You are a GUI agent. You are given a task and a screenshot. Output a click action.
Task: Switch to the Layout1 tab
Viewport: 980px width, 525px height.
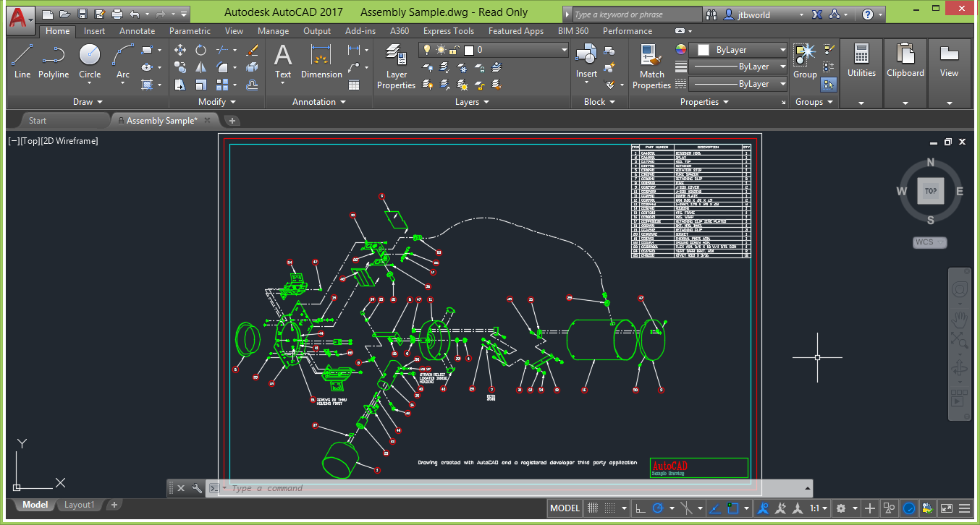tap(80, 504)
